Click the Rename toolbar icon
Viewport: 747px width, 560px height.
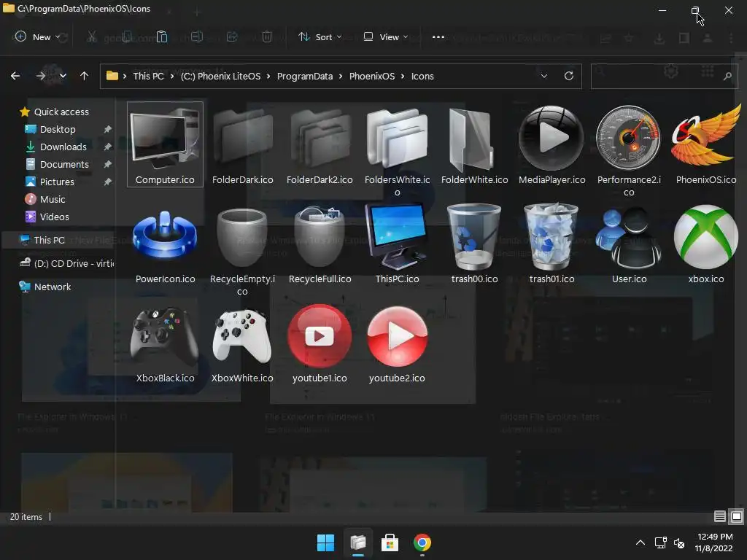[197, 36]
